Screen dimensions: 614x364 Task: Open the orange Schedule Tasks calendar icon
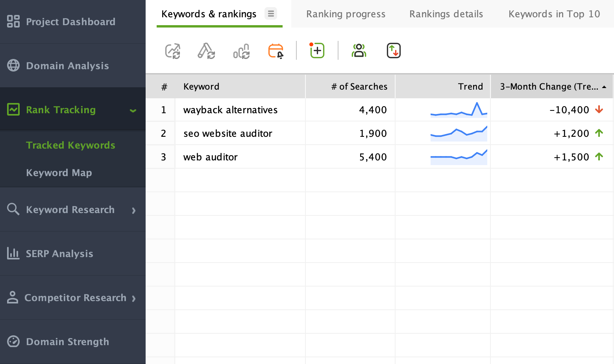pyautogui.click(x=276, y=51)
